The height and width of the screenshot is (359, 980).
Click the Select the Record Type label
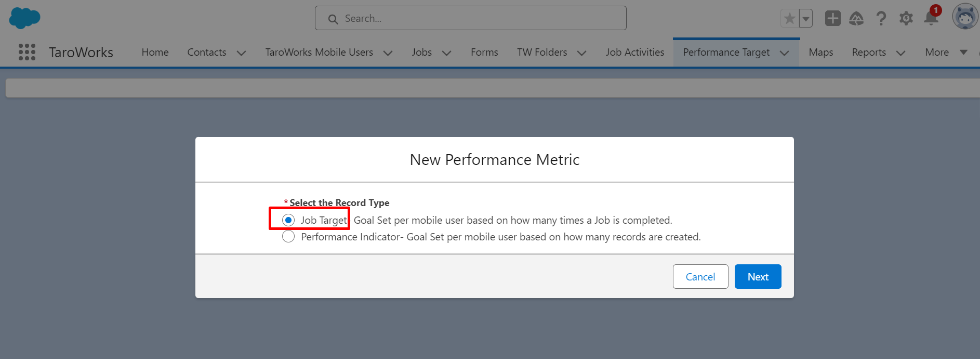click(x=339, y=203)
